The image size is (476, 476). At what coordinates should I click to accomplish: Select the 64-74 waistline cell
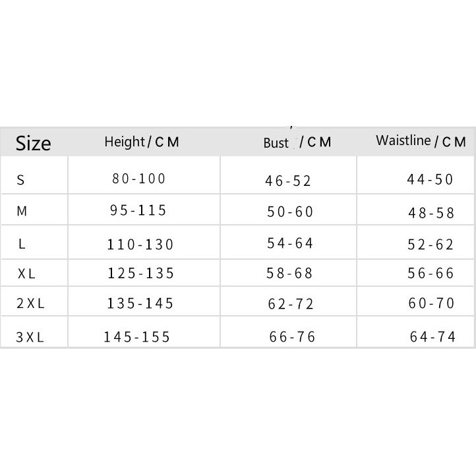pyautogui.click(x=432, y=337)
